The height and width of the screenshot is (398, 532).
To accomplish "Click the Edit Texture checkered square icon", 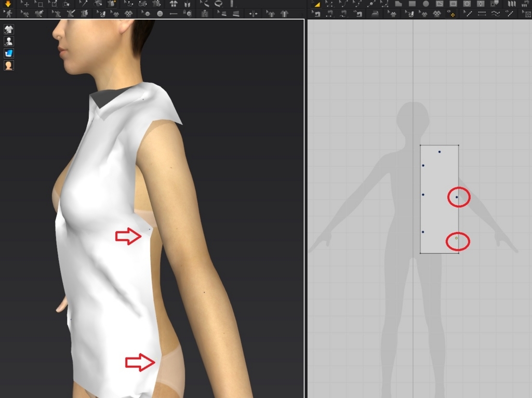I will [x=527, y=14].
